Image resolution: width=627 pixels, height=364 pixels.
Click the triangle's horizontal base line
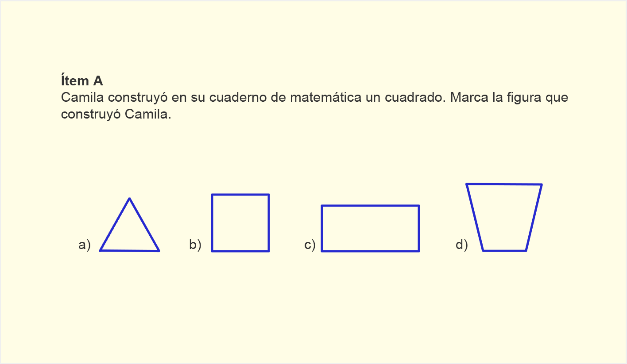click(x=130, y=251)
